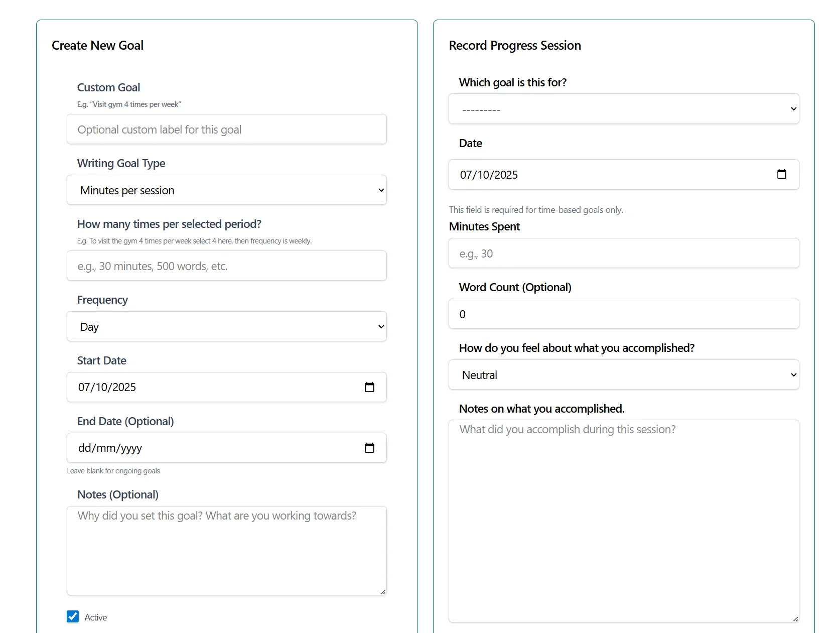The image size is (840, 633).
Task: Open the End Date calendar picker icon
Action: (x=369, y=448)
